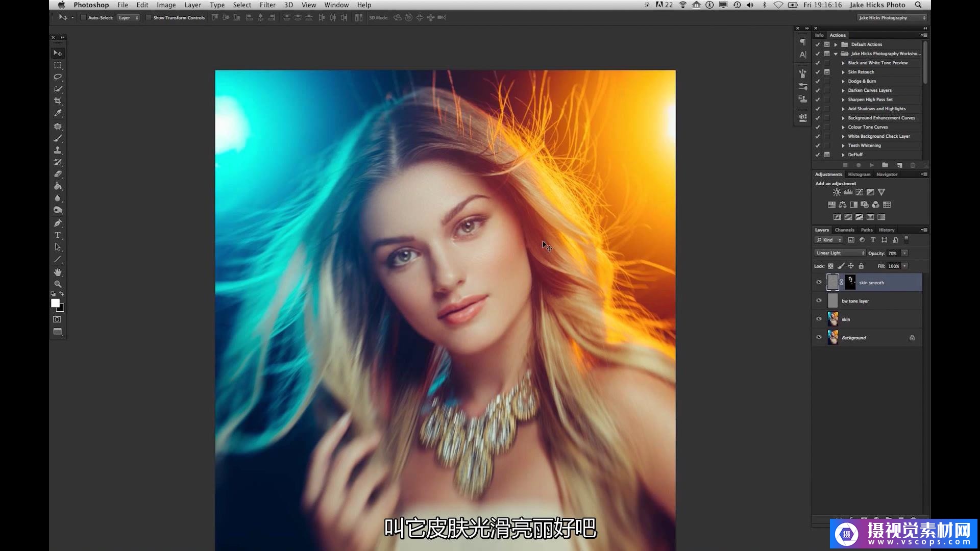Select the Lasso tool
980x551 pixels.
click(x=58, y=77)
